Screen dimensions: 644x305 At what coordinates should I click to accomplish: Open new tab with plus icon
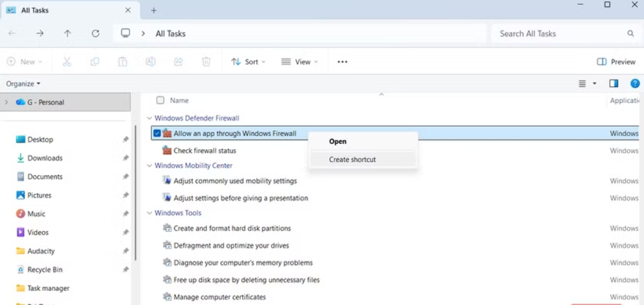coord(154,11)
